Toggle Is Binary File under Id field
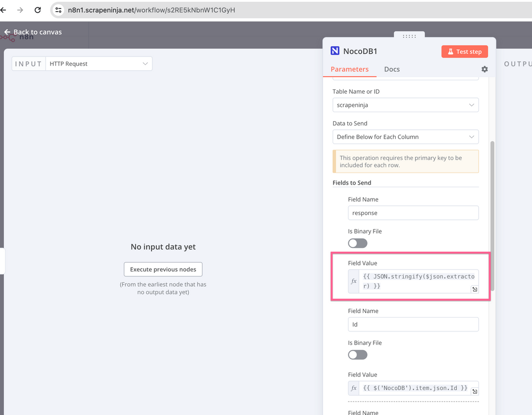Screen dimensions: 532x415 point(358,355)
